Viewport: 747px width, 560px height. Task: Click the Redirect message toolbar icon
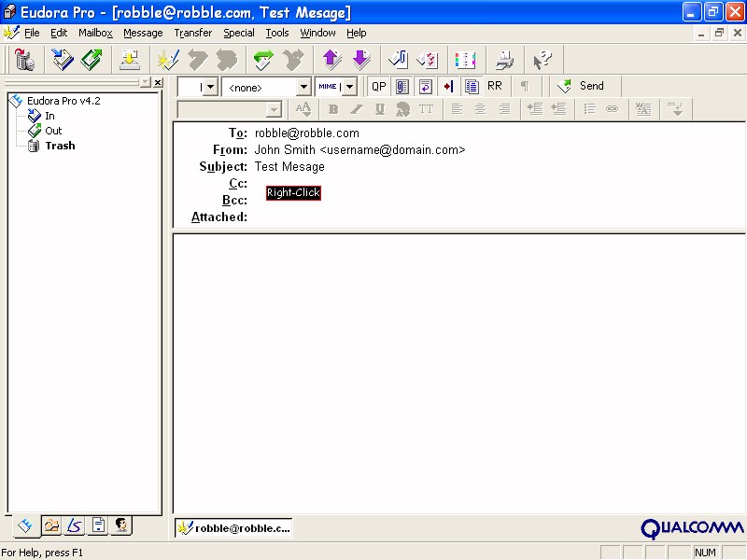click(293, 60)
